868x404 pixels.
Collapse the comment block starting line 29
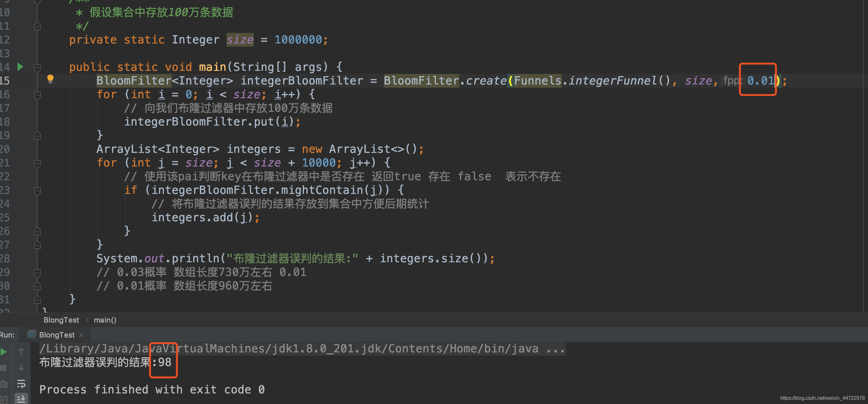coord(37,273)
